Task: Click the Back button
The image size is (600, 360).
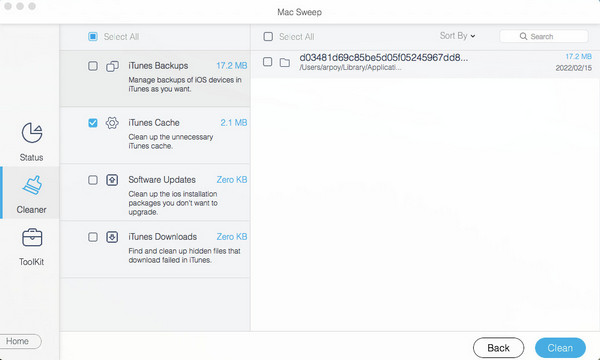Action: pos(498,348)
